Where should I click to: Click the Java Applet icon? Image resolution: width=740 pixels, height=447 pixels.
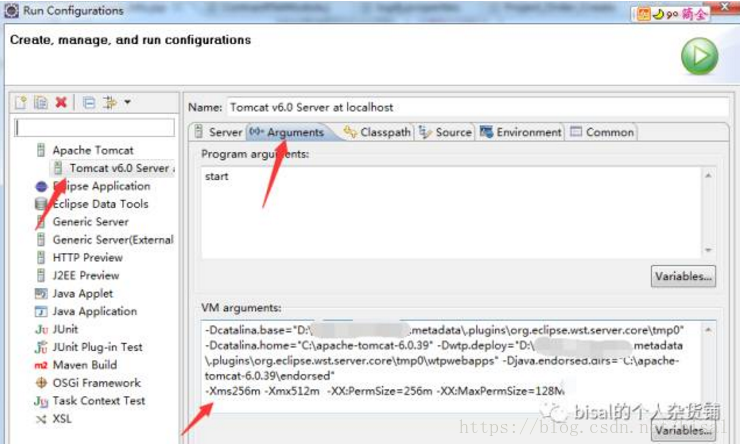pos(41,294)
